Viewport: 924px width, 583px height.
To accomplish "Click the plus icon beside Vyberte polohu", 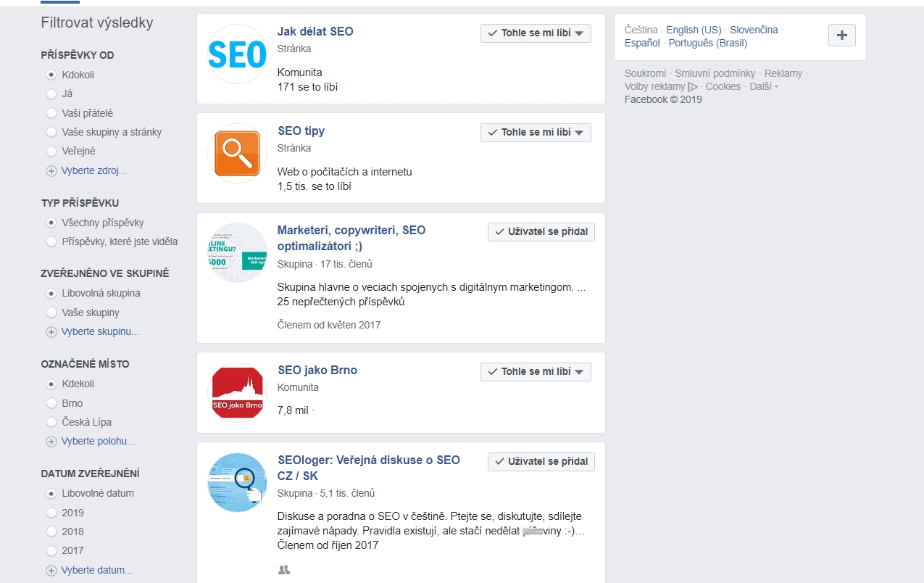I will (x=51, y=442).
